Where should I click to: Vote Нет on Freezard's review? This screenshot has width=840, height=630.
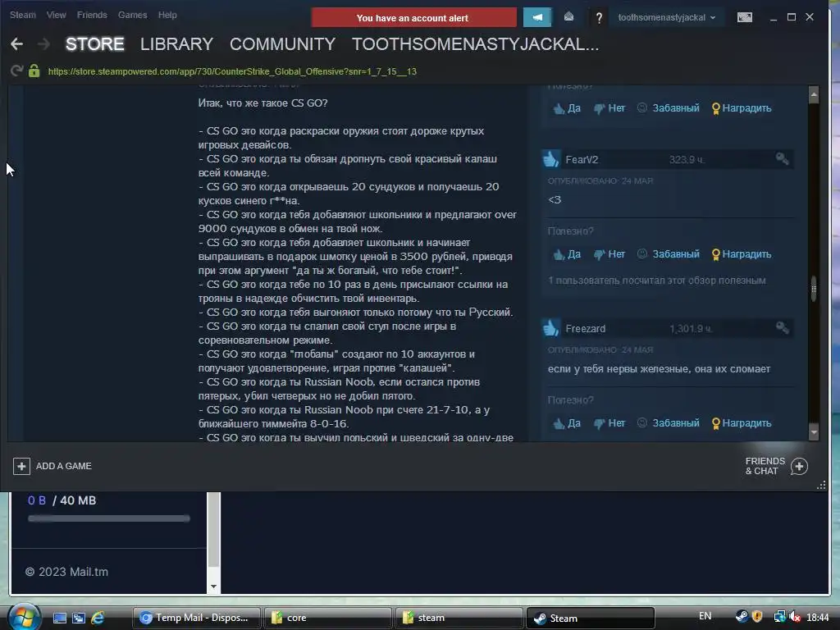[x=609, y=423]
